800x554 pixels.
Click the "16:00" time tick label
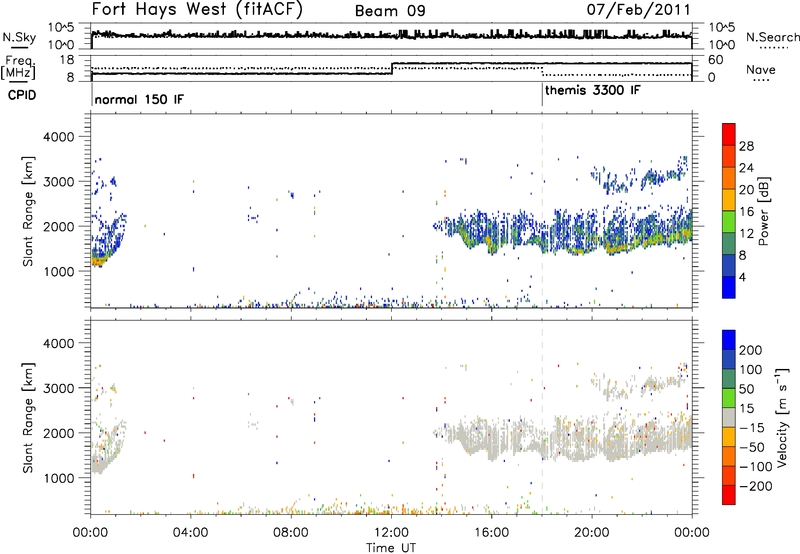pos(491,533)
